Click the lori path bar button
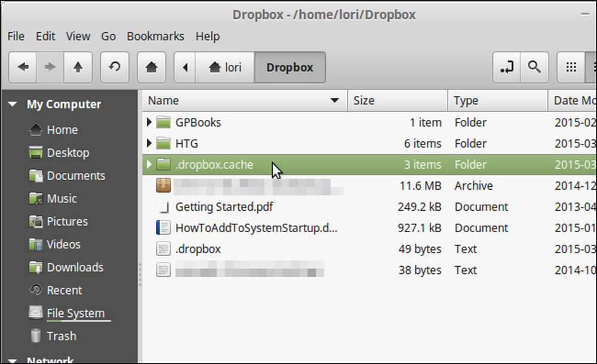 (x=224, y=67)
